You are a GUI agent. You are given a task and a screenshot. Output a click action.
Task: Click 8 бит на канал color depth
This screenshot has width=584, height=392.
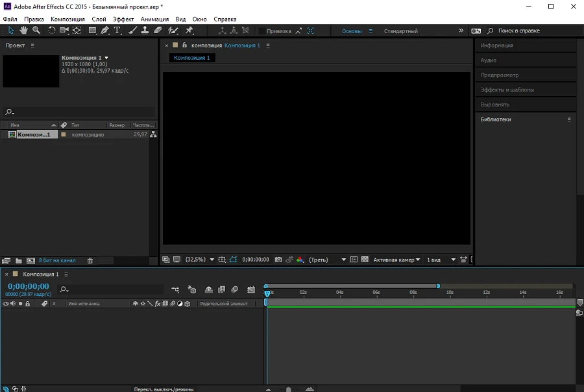57,260
